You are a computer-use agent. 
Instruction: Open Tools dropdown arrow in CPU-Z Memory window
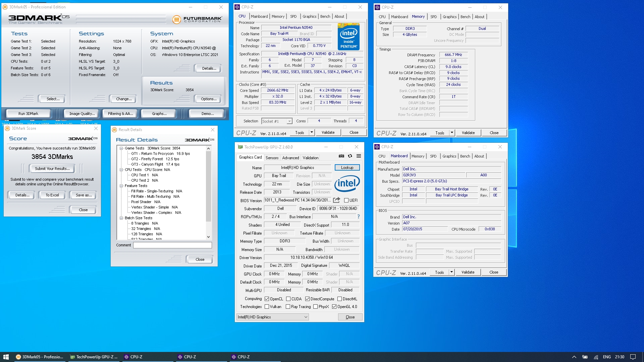452,133
